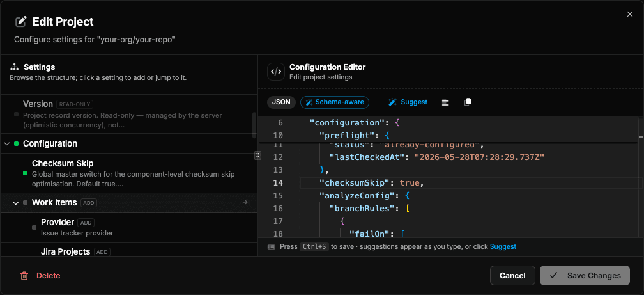Select the Checksum Skip setting

point(128,173)
